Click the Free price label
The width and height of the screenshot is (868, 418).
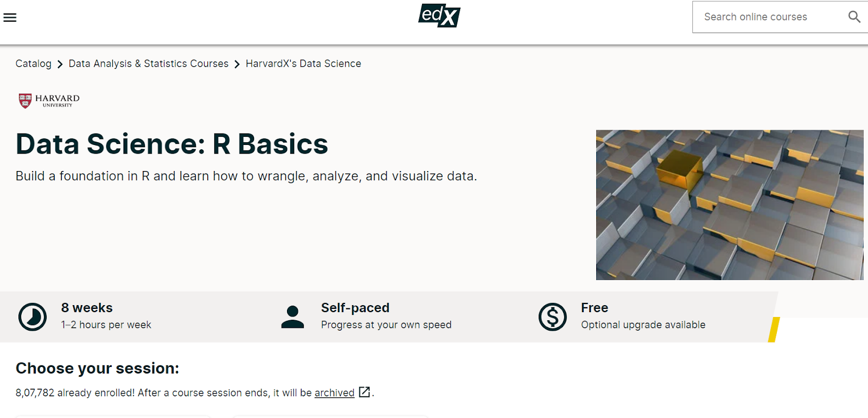[x=594, y=308]
